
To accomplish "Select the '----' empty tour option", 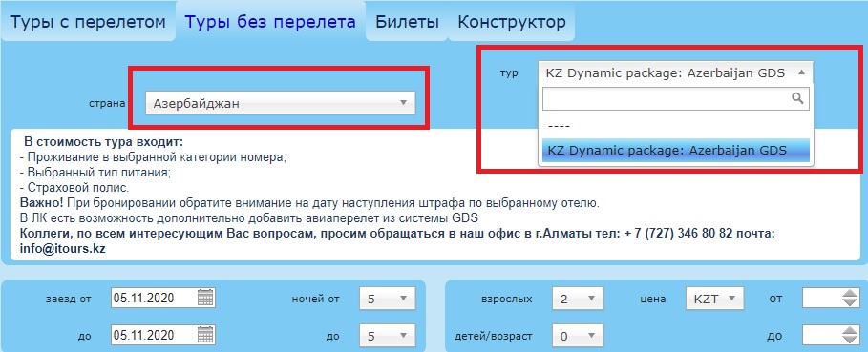I will pyautogui.click(x=676, y=125).
